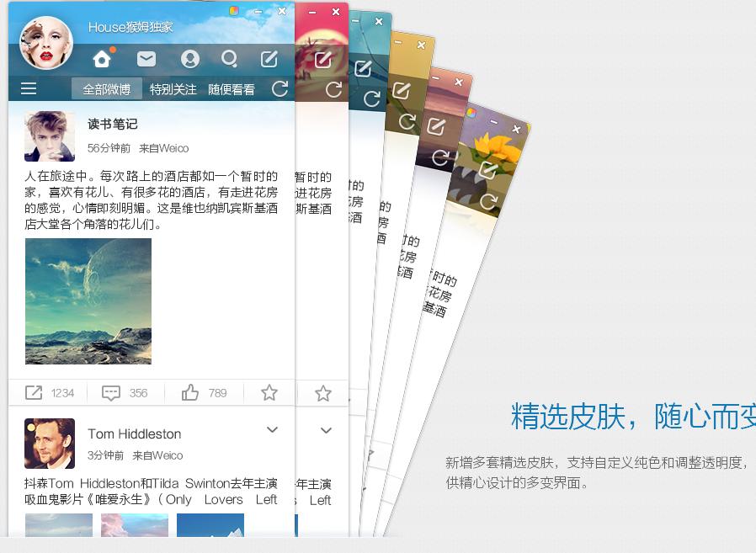Viewport: 756px width, 553px height.
Task: Toggle the star in the adjacent skin window
Action: [322, 392]
